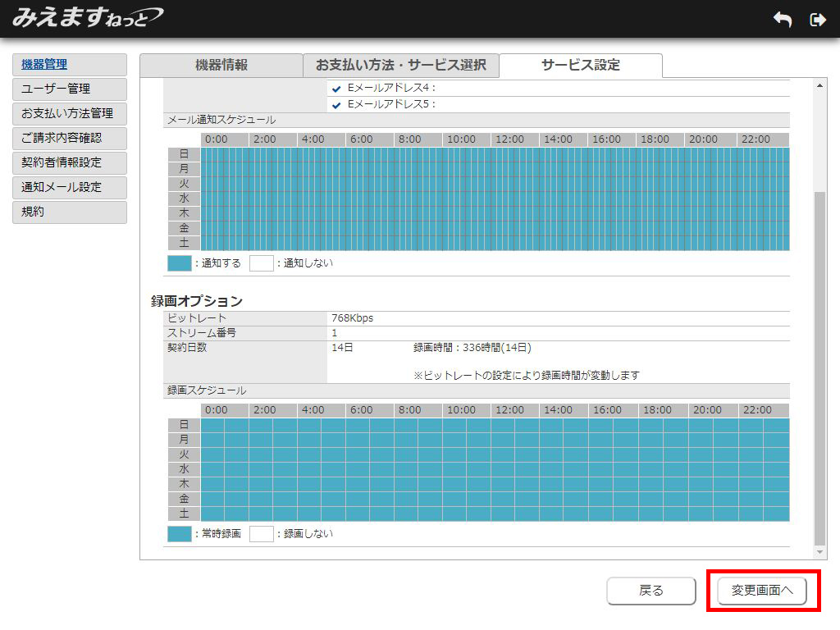Click the scrollbar up arrow

click(x=819, y=86)
